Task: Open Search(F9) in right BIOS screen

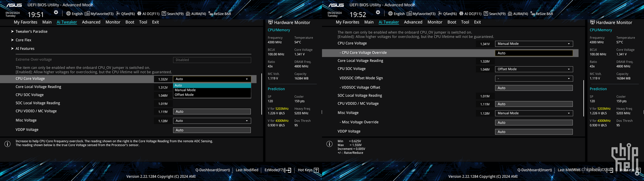Action: coord(494,14)
